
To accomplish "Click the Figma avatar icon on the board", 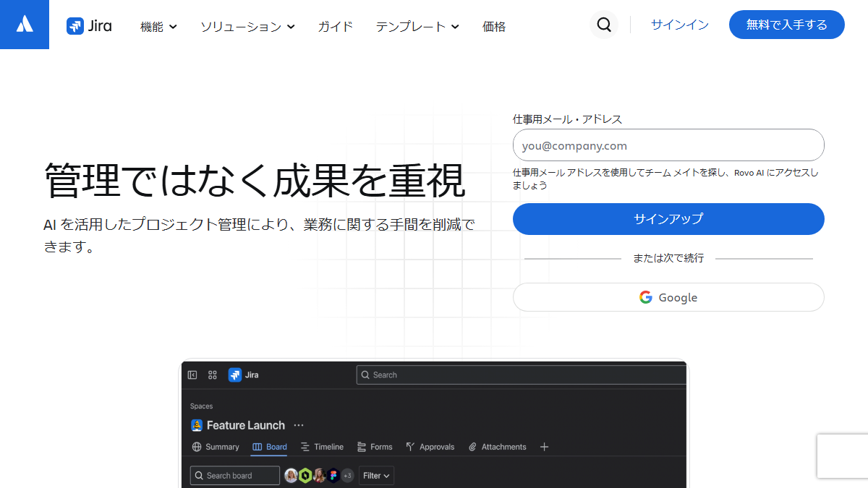I will click(333, 475).
